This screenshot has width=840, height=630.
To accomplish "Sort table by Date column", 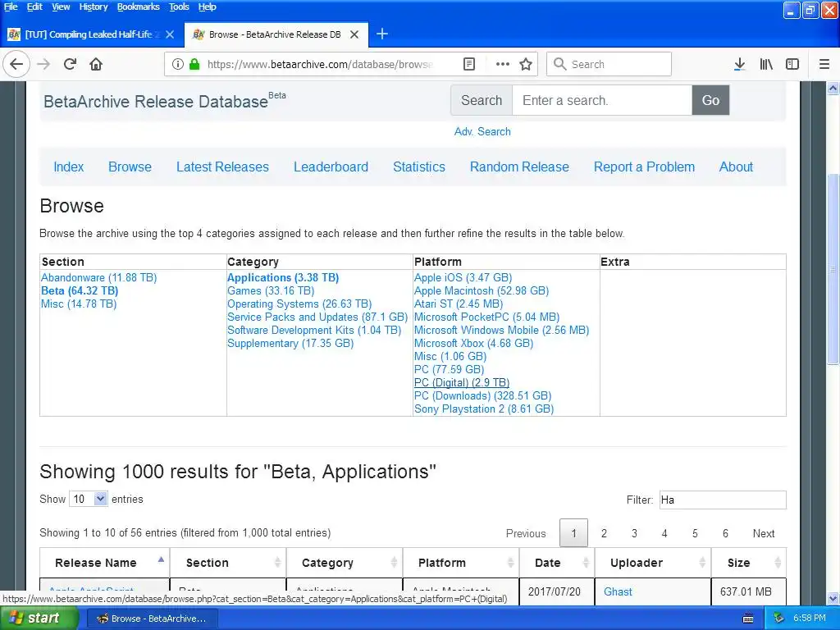I will point(557,563).
